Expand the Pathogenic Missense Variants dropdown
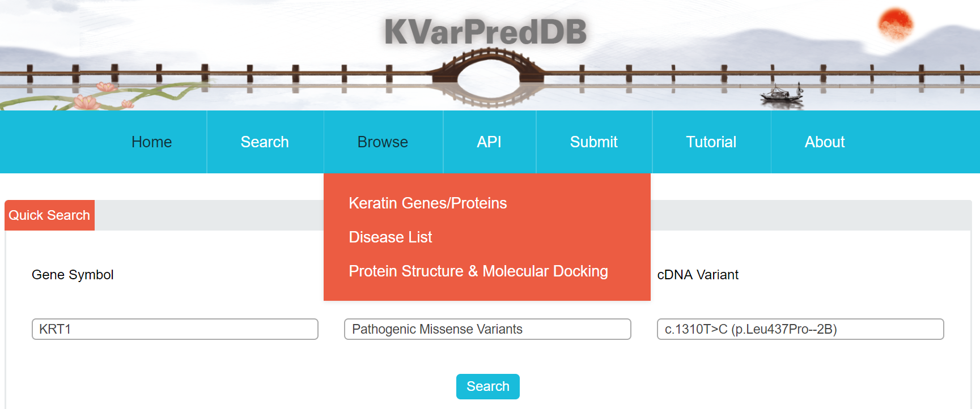The height and width of the screenshot is (409, 980). 487,329
